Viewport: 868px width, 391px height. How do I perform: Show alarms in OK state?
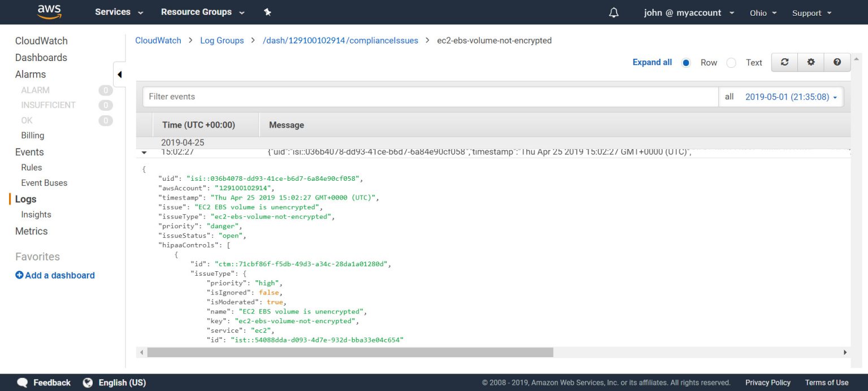[x=27, y=120]
